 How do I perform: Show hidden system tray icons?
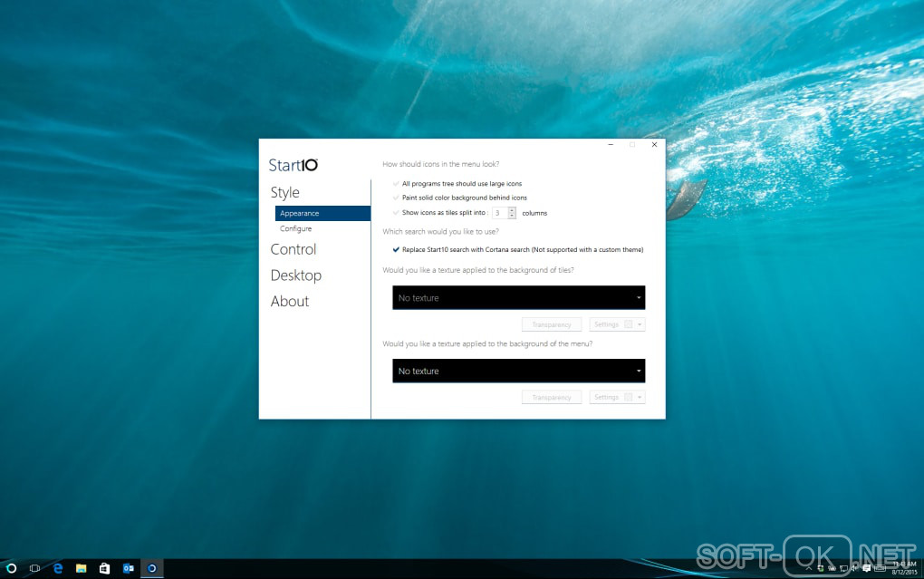click(808, 568)
